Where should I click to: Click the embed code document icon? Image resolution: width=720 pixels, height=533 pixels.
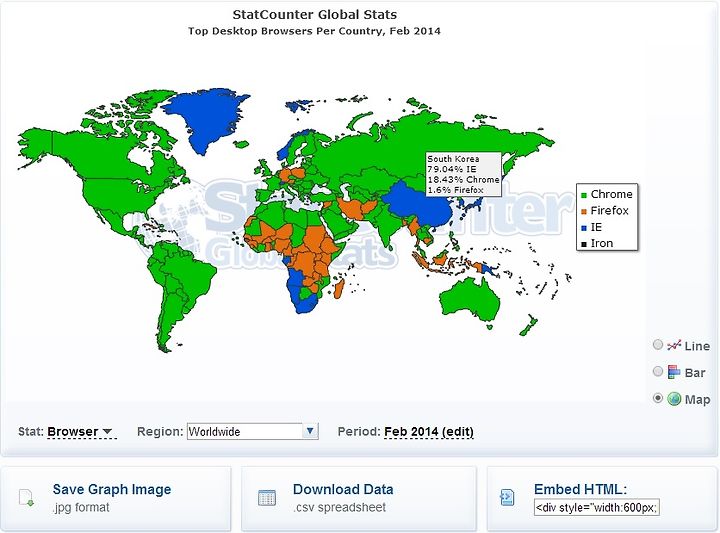pyautogui.click(x=507, y=498)
